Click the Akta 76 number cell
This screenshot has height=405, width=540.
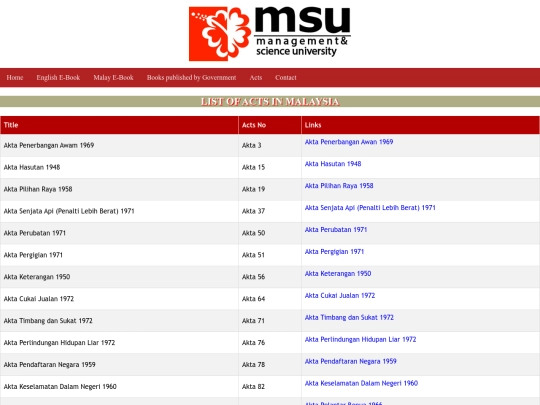pos(270,343)
